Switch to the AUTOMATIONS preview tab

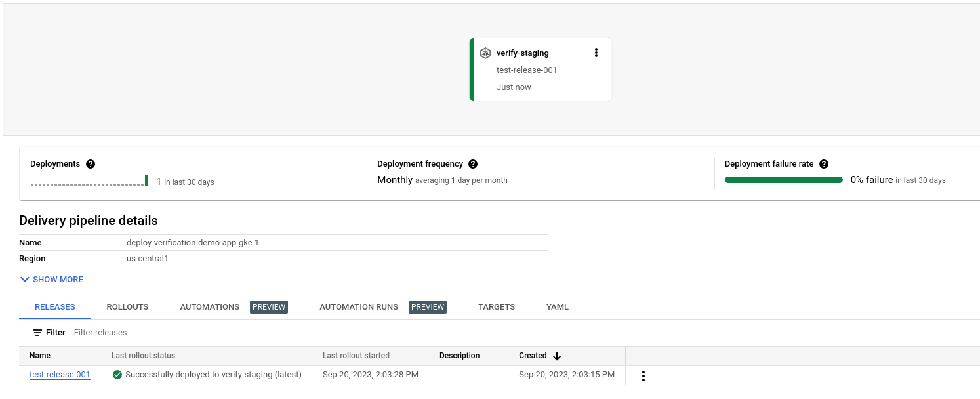tap(209, 306)
